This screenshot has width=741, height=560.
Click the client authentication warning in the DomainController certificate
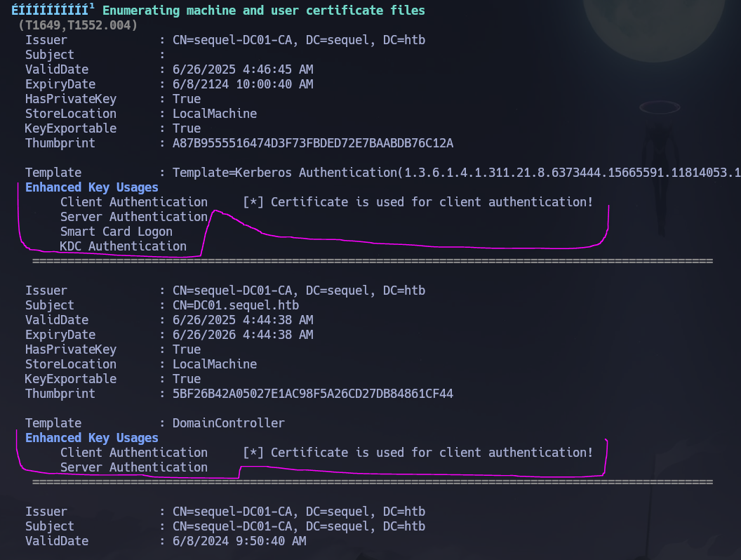coord(418,453)
